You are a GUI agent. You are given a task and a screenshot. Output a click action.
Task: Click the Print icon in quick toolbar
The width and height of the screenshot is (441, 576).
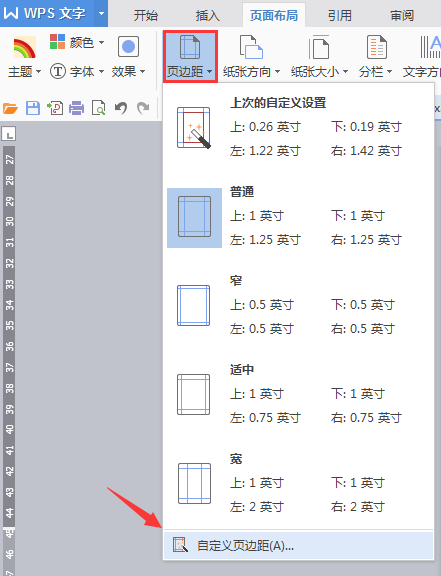tap(76, 108)
